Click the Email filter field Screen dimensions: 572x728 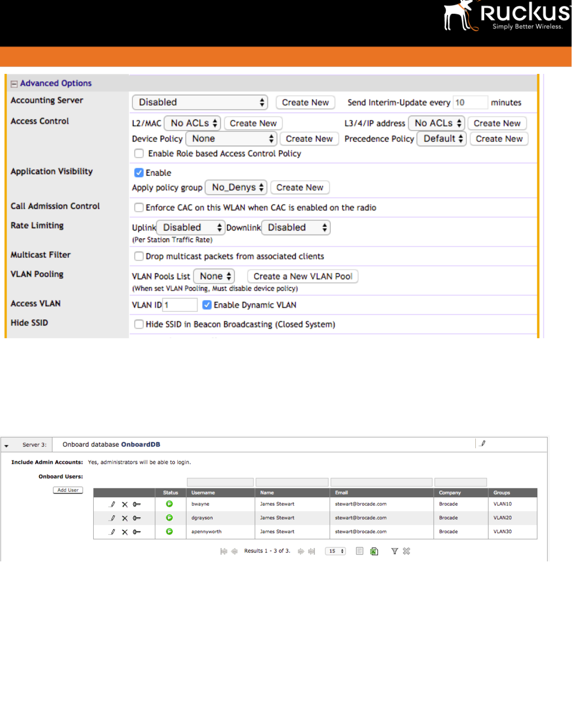(381, 482)
